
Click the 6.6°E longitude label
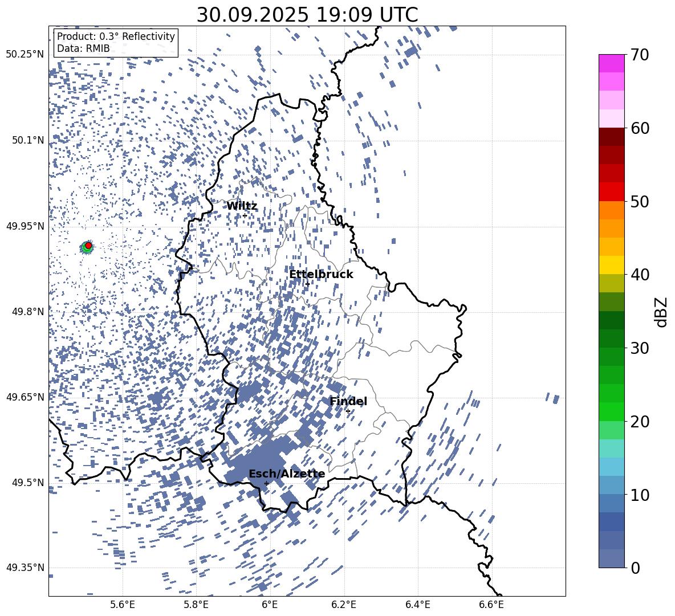(x=491, y=605)
